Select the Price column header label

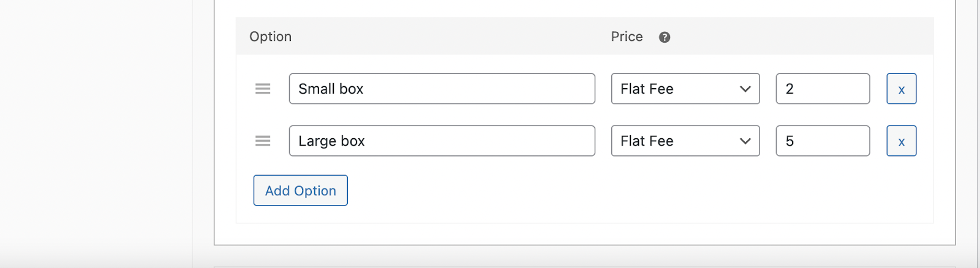coord(627,37)
